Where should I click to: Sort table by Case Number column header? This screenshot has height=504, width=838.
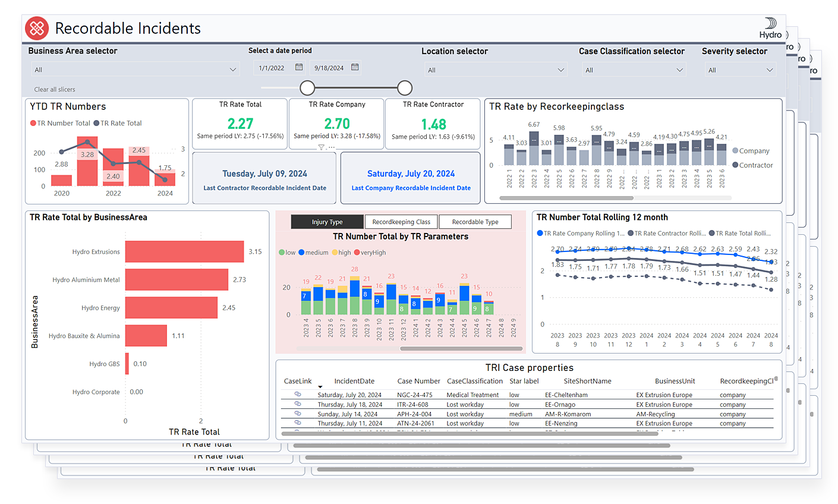click(x=419, y=382)
